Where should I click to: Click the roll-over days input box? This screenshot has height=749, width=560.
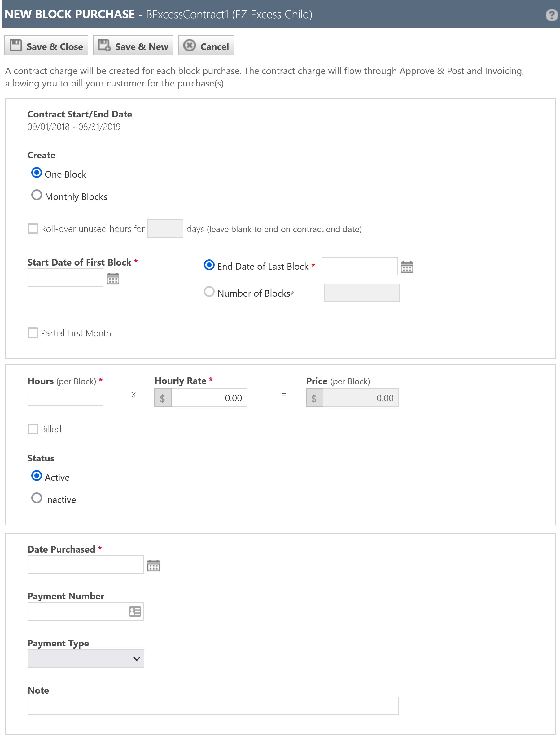pyautogui.click(x=165, y=229)
